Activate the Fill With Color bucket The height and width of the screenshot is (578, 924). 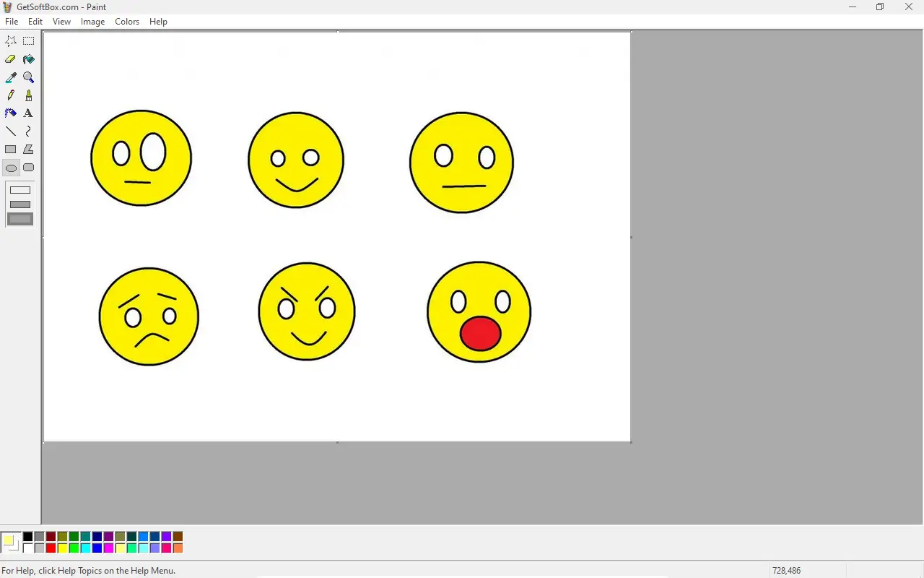click(28, 59)
